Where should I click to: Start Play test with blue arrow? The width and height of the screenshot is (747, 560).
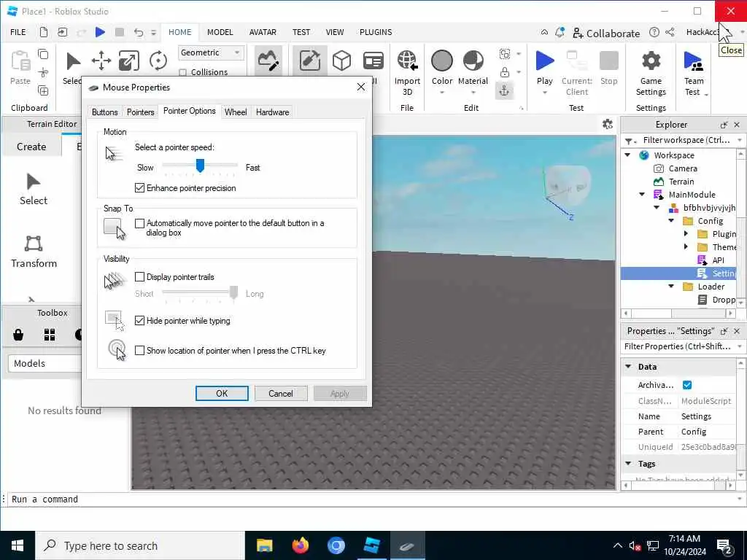point(544,61)
